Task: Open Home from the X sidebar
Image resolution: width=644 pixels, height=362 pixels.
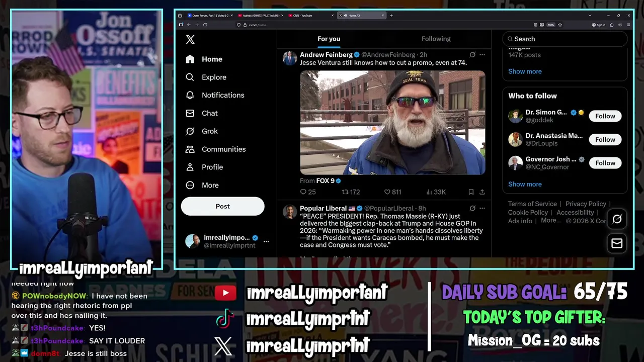Action: pyautogui.click(x=204, y=59)
